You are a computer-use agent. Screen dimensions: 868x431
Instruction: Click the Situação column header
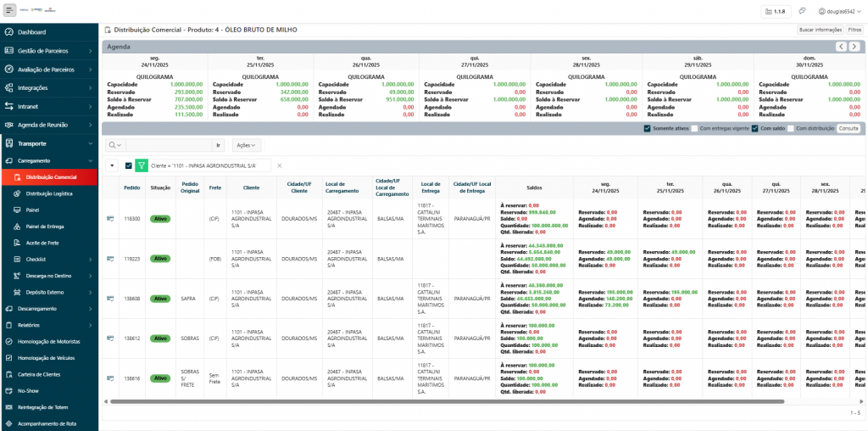tap(160, 188)
